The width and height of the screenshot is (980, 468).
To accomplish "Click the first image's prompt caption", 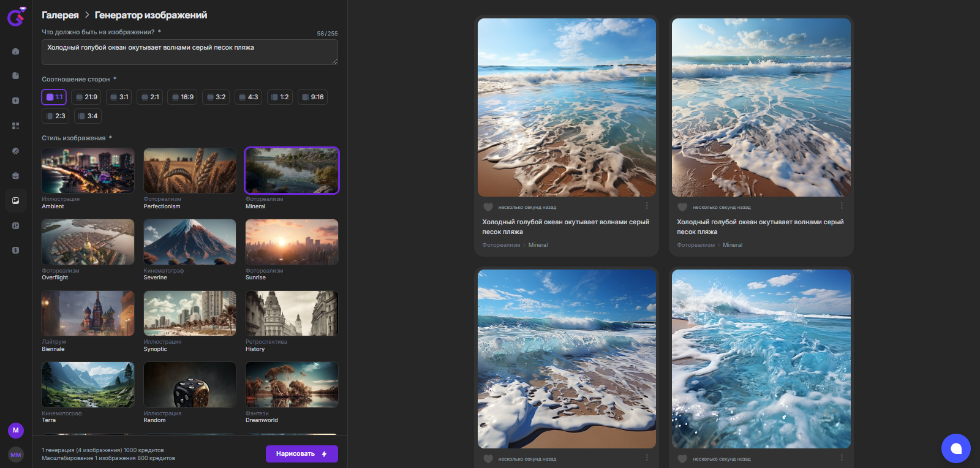I will point(565,227).
